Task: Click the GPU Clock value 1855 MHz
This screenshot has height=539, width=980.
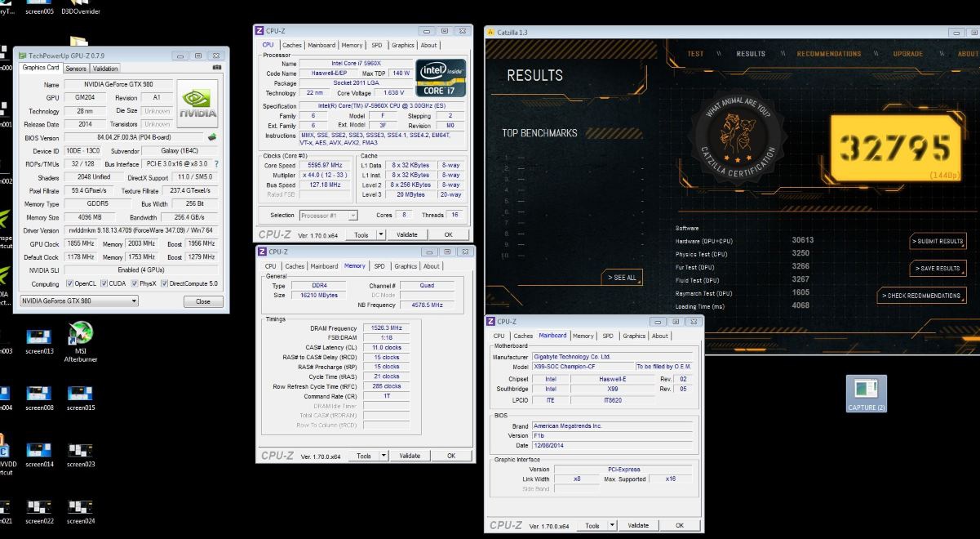Action: (x=82, y=243)
